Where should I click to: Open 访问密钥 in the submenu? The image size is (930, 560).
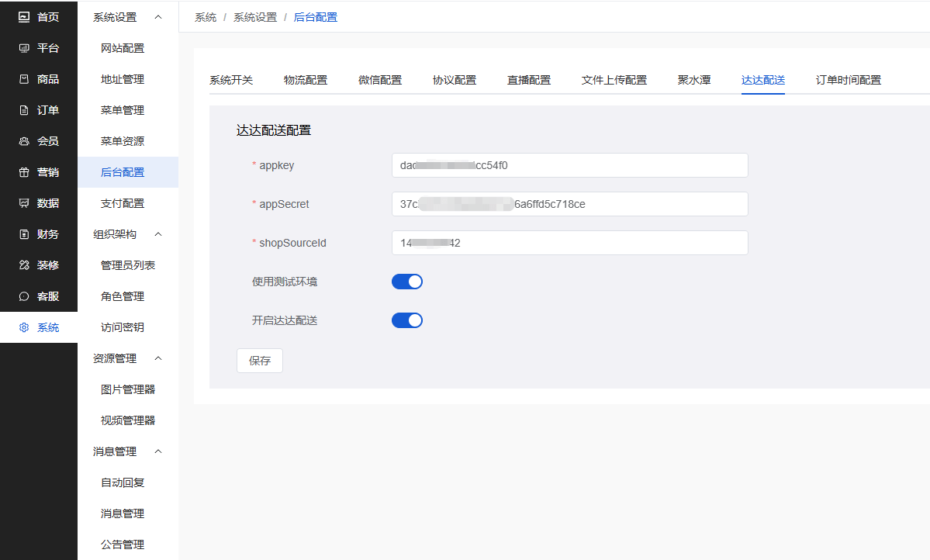(x=128, y=327)
